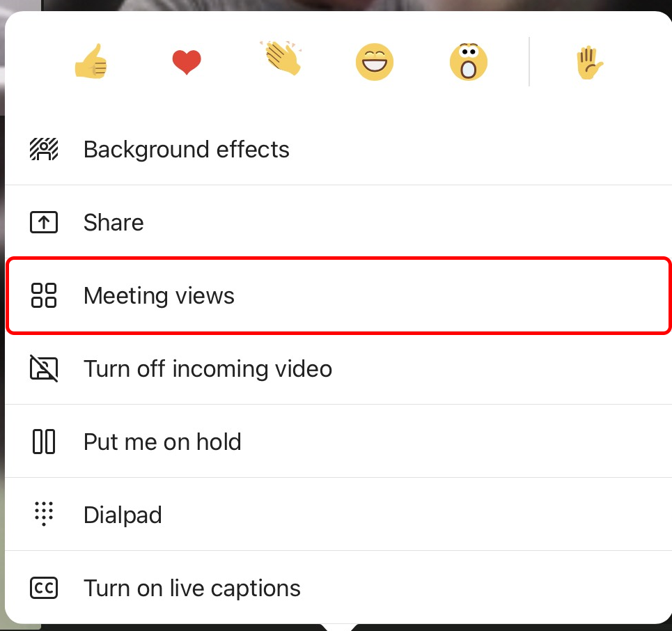The width and height of the screenshot is (672, 631).
Task: Click the Dialpad dots icon
Action: click(44, 515)
